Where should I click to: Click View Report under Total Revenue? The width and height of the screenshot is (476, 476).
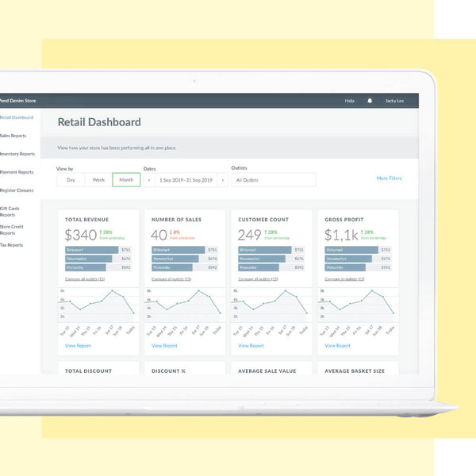[78, 346]
